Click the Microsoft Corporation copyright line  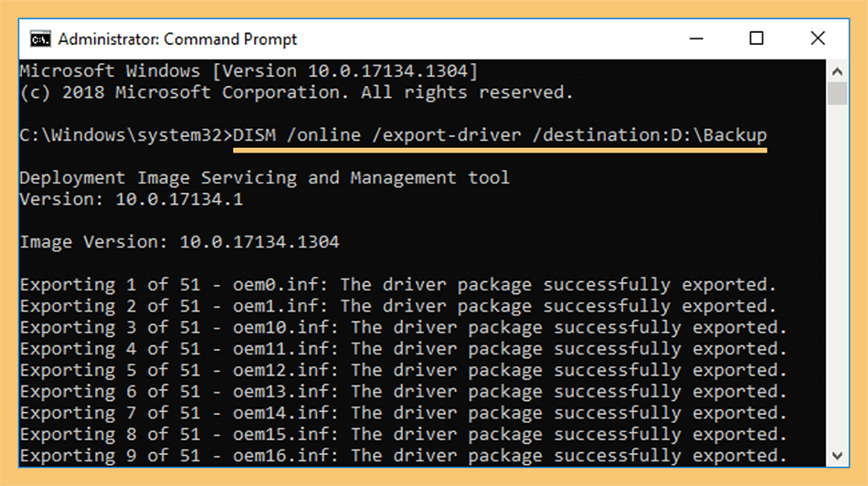pos(296,92)
